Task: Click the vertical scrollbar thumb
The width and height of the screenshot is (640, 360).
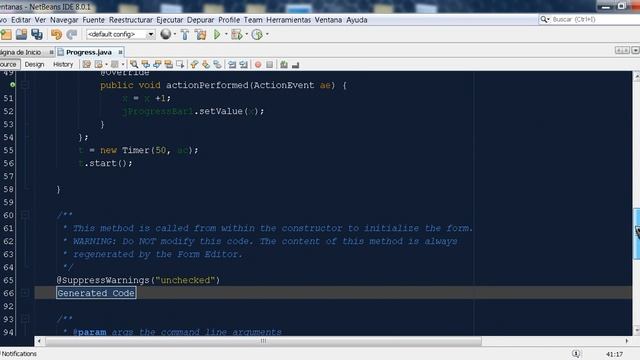Action: click(636, 233)
